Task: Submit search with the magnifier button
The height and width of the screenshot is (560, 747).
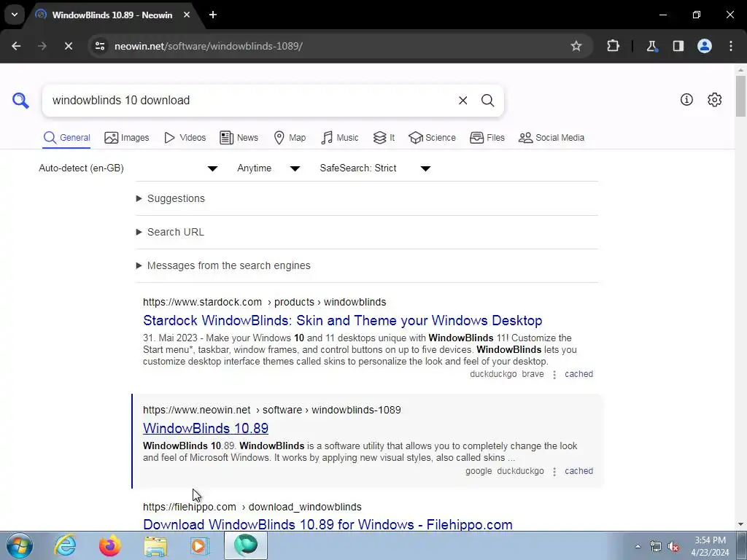Action: 487,101
